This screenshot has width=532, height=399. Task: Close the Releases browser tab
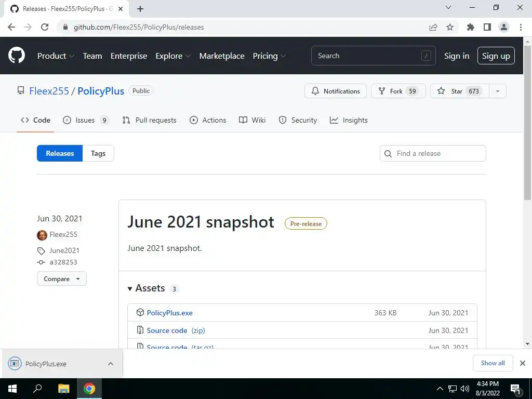click(x=121, y=9)
